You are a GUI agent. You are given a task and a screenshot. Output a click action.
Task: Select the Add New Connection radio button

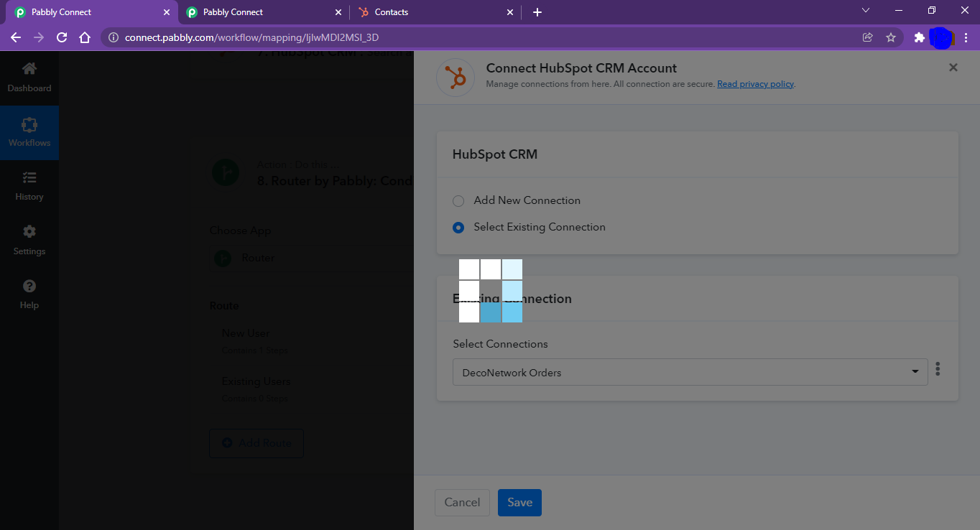click(x=458, y=201)
